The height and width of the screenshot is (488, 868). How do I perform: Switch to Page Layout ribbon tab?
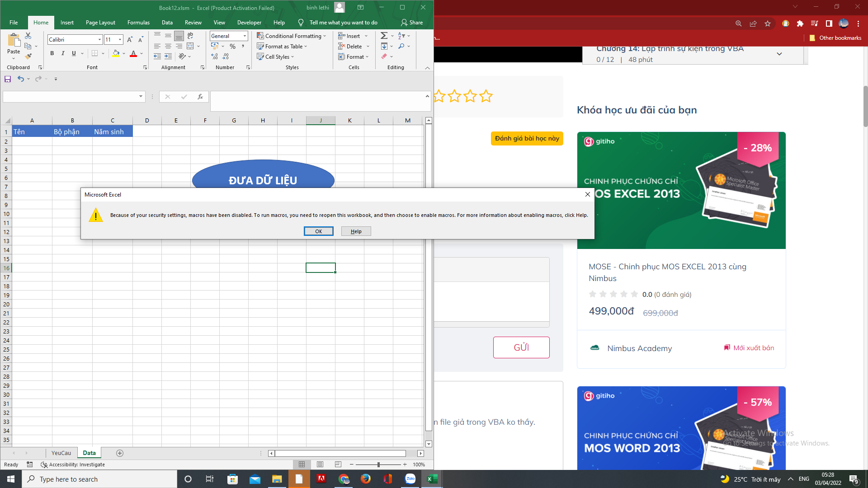pos(100,23)
